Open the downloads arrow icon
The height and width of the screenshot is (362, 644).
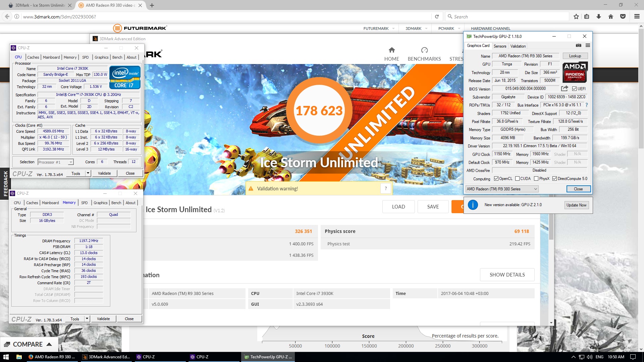[x=599, y=16]
